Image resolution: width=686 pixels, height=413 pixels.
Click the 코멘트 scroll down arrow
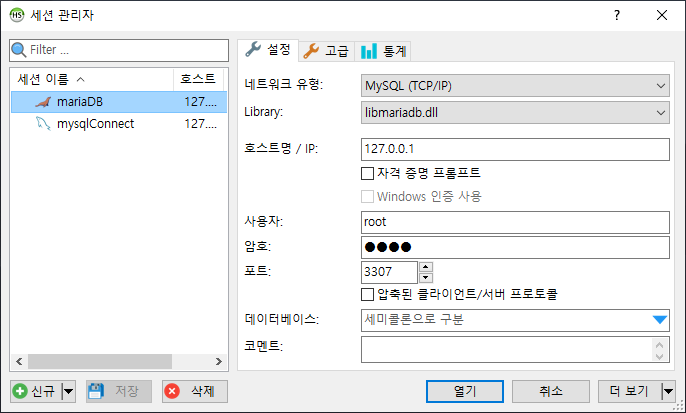660,356
